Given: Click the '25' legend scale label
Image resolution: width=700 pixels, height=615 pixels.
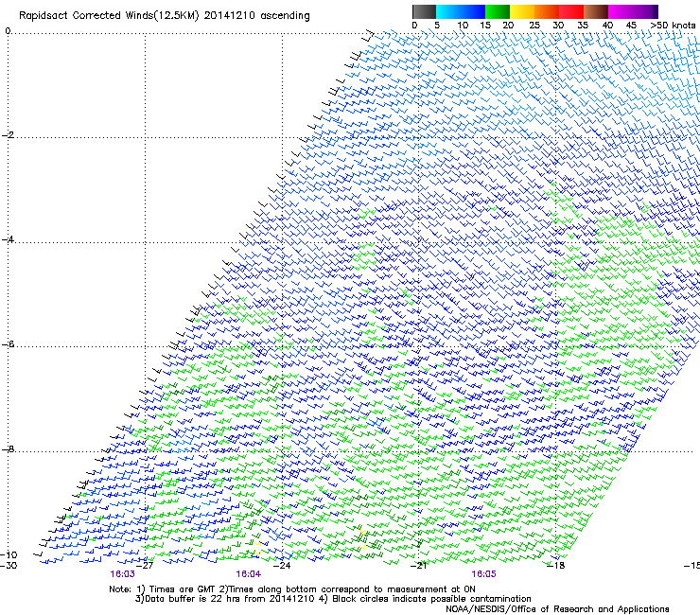Looking at the screenshot, I should (x=534, y=26).
